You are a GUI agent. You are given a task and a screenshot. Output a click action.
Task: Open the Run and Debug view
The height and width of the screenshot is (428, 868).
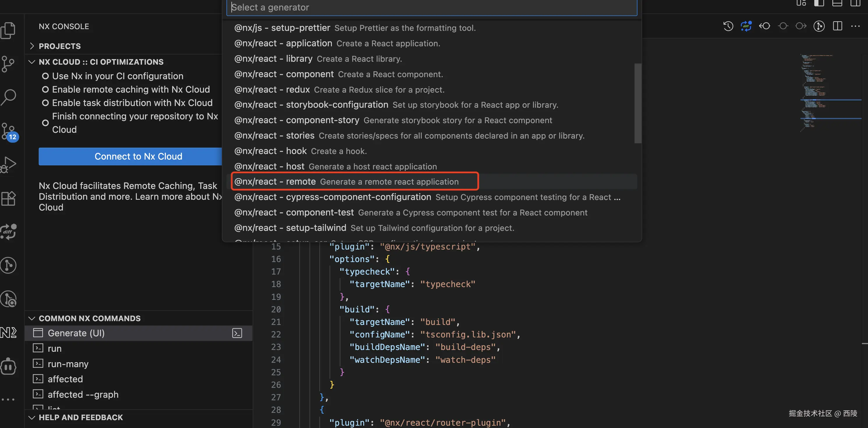tap(8, 165)
